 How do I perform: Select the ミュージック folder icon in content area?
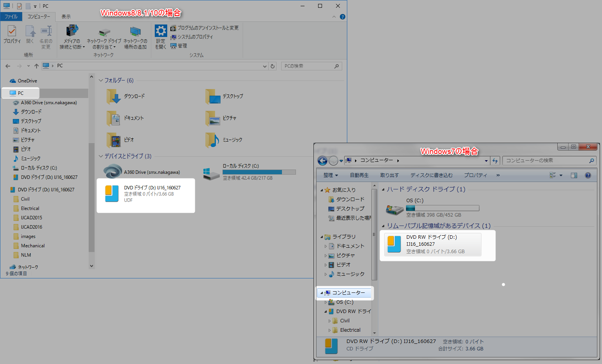tap(213, 140)
